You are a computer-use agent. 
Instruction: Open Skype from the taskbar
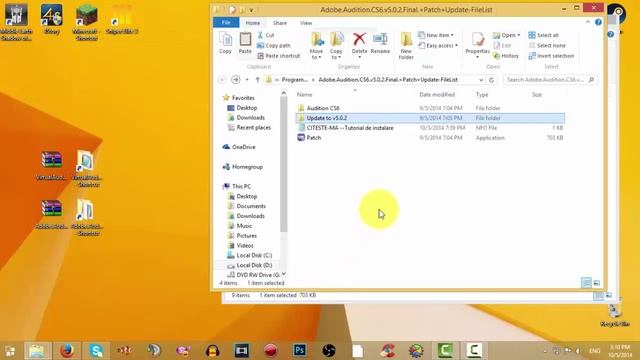(96, 350)
